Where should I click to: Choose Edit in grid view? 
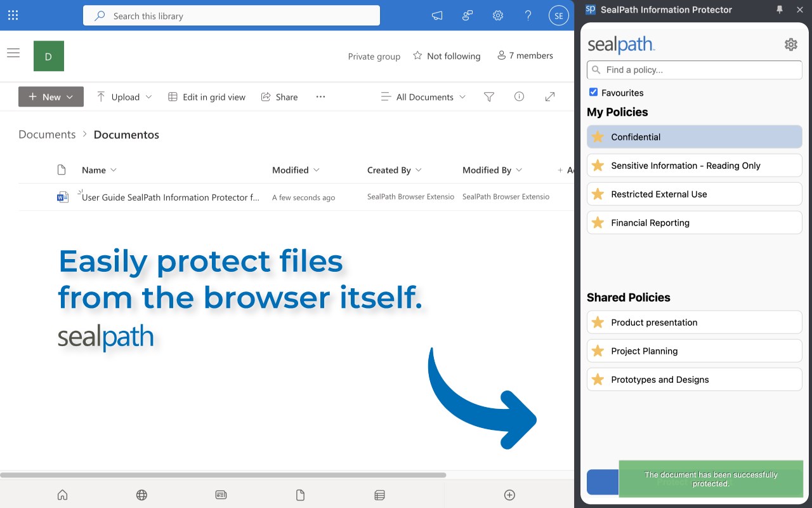click(207, 97)
